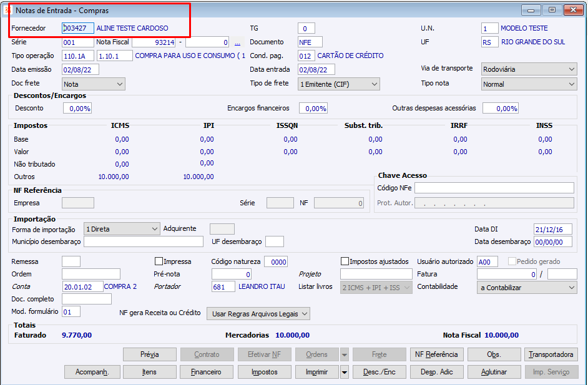This screenshot has width=588, height=385.
Task: Toggle the Pedido gerado checkbox
Action: [512, 261]
